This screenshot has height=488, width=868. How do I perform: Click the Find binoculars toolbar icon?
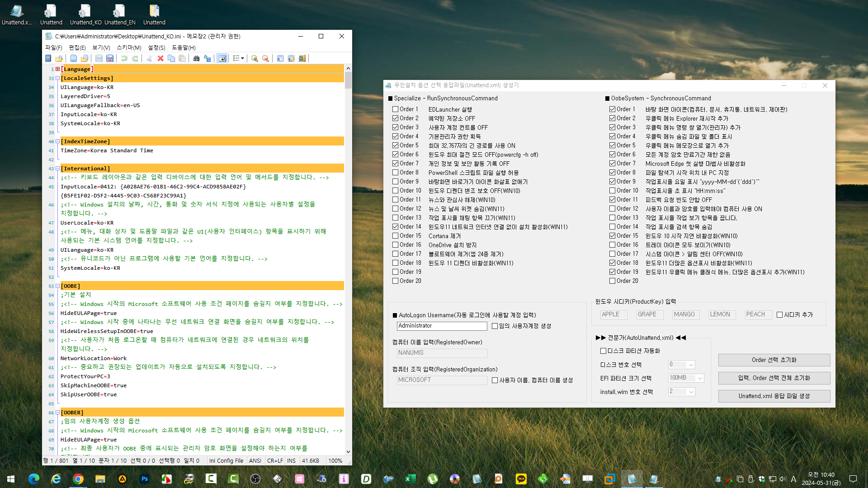click(x=196, y=58)
